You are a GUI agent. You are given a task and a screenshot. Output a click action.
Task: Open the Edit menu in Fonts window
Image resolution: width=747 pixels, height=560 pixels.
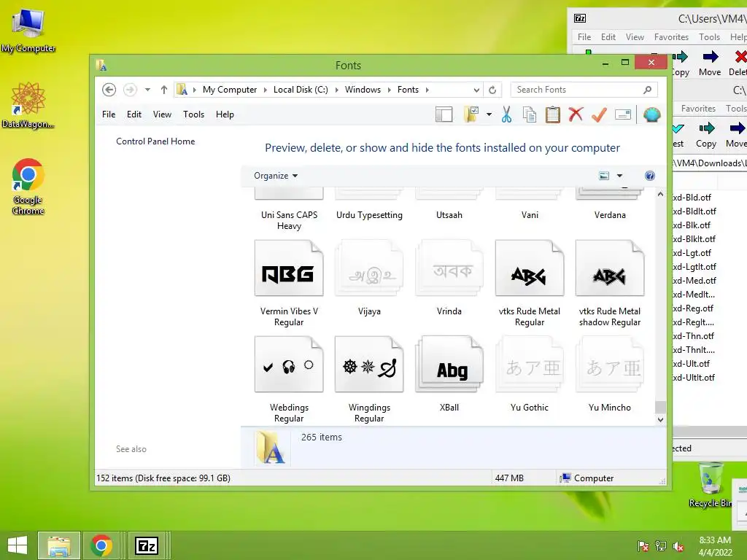134,114
